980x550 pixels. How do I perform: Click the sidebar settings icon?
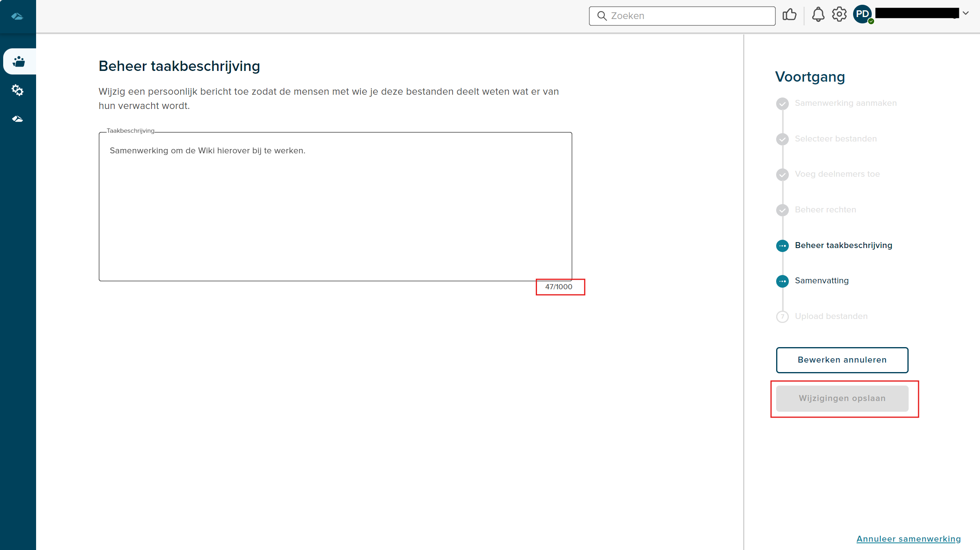tap(17, 90)
